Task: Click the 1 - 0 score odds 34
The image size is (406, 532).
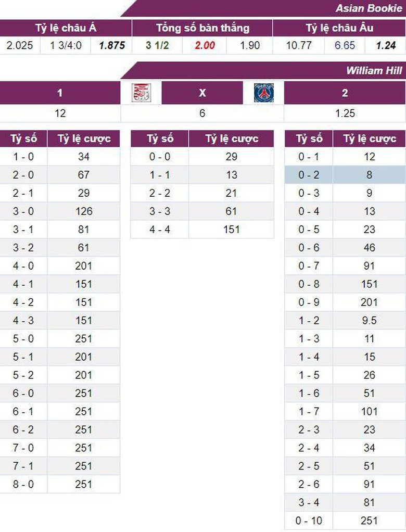Action: pyautogui.click(x=83, y=157)
